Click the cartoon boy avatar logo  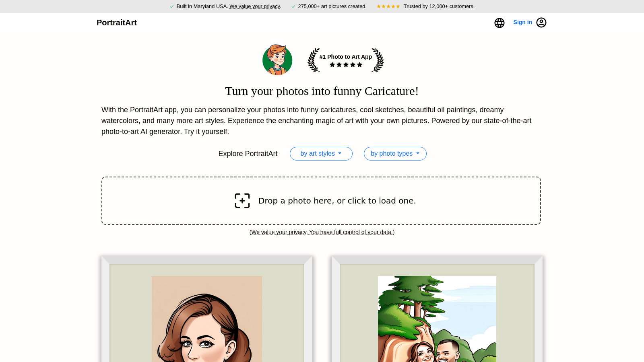coord(277,60)
